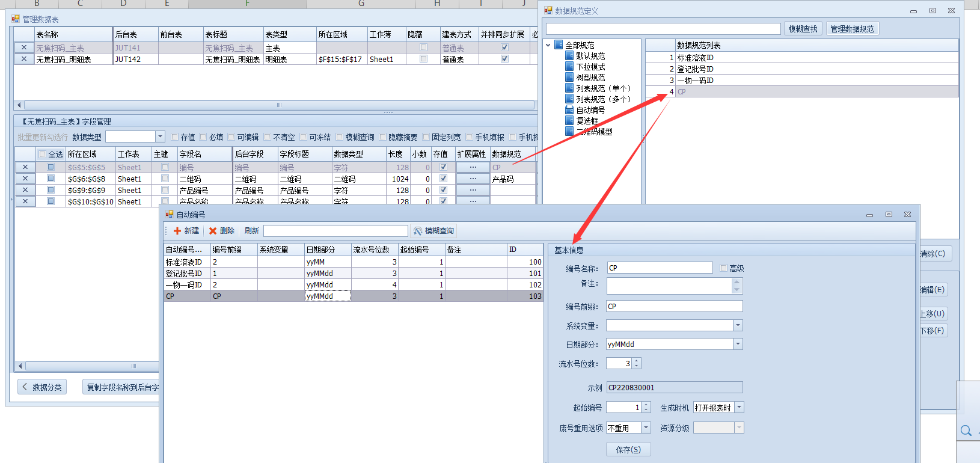Open the 日期部分 dropdown
Image resolution: width=980 pixels, height=463 pixels.
click(738, 345)
